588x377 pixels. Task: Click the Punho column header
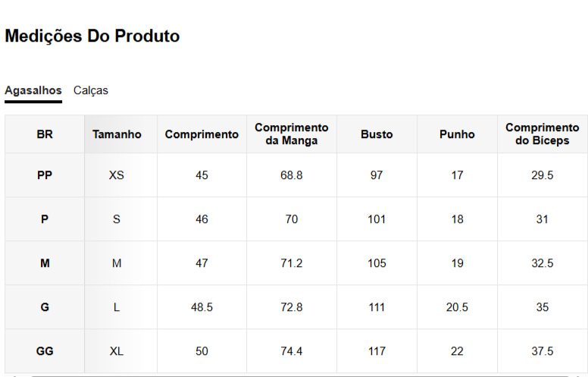pyautogui.click(x=457, y=134)
